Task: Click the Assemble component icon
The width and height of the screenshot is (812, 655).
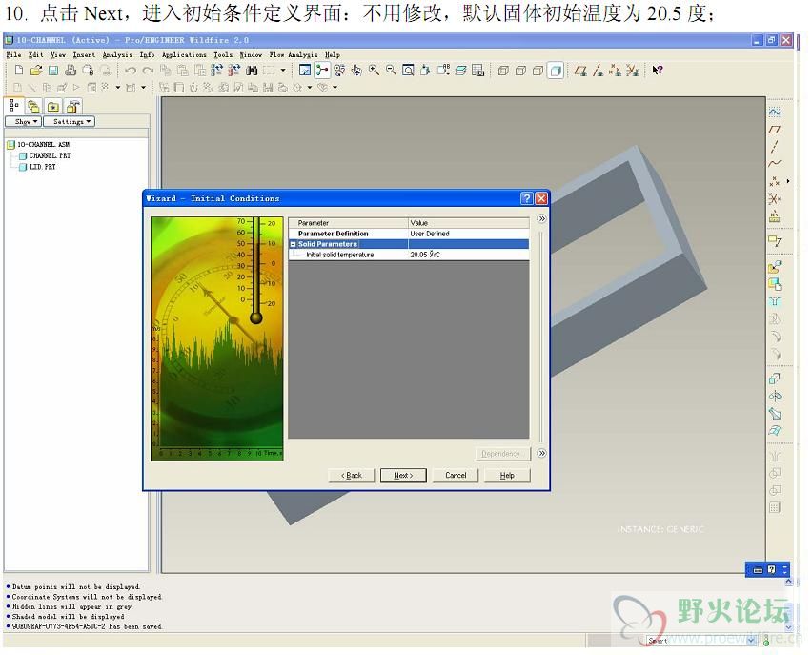Action: (774, 267)
